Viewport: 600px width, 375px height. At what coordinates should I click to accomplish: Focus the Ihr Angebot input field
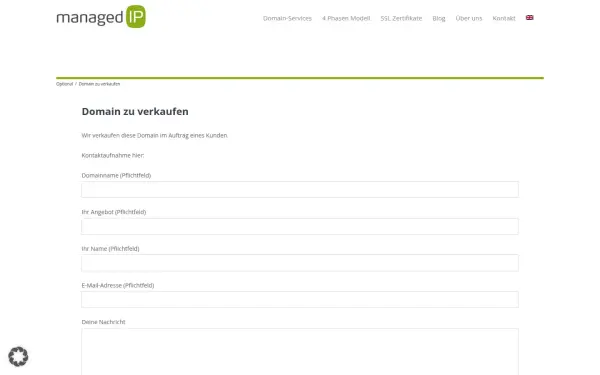pos(300,226)
